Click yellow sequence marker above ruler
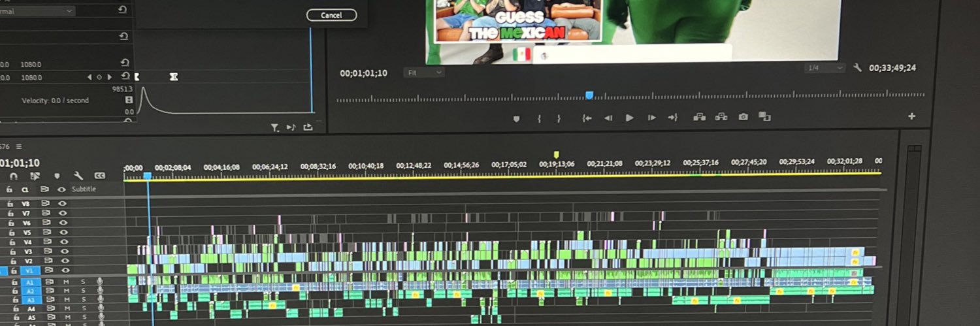Viewport: 980px width, 326px height. pos(556,155)
